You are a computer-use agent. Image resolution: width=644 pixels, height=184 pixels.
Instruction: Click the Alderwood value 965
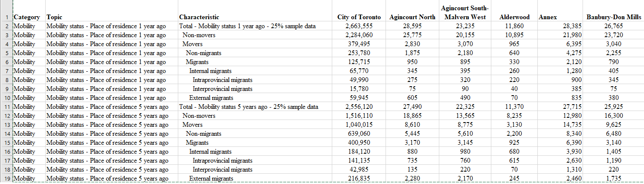pyautogui.click(x=515, y=44)
